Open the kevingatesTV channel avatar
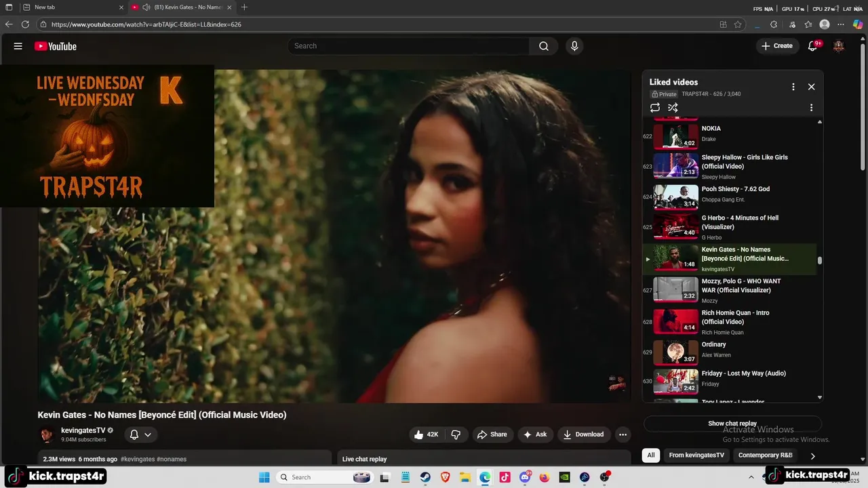Screen dimensions: 868x488 (x=47, y=434)
